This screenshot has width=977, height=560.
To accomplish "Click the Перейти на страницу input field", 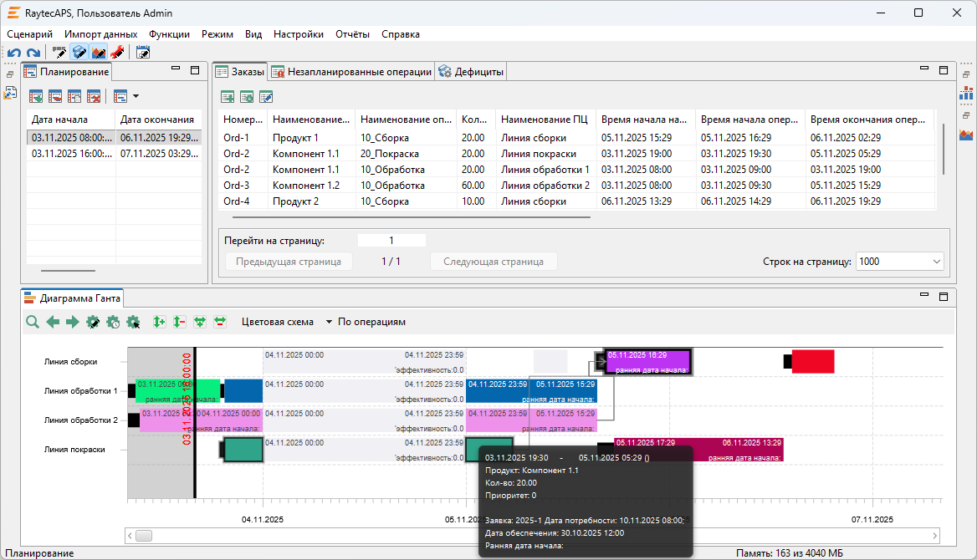I will 391,241.
